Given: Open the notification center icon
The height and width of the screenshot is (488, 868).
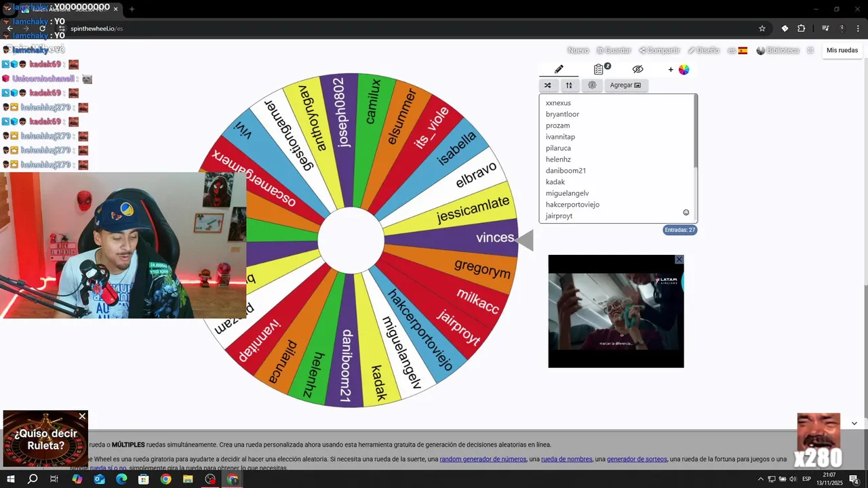Looking at the screenshot, I should click(854, 479).
